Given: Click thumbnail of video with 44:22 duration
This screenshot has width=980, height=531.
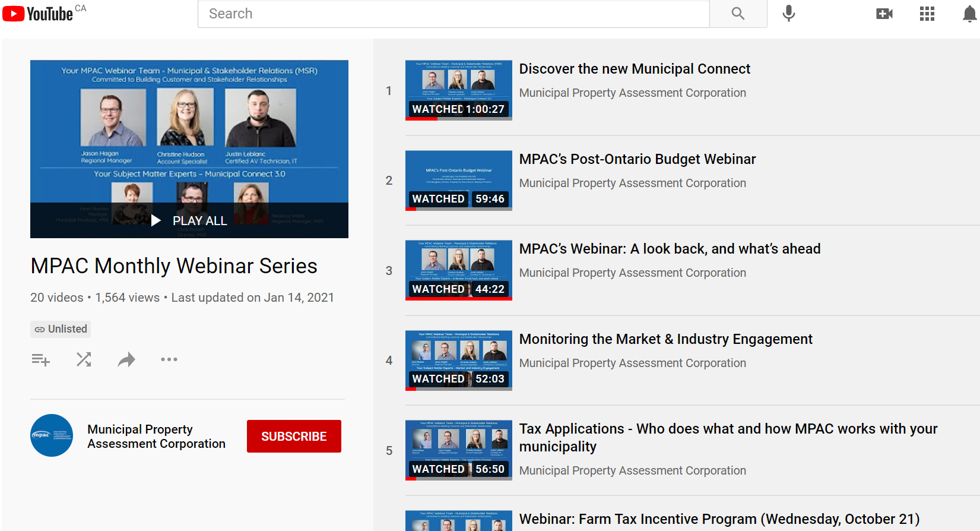Looking at the screenshot, I should 459,270.
